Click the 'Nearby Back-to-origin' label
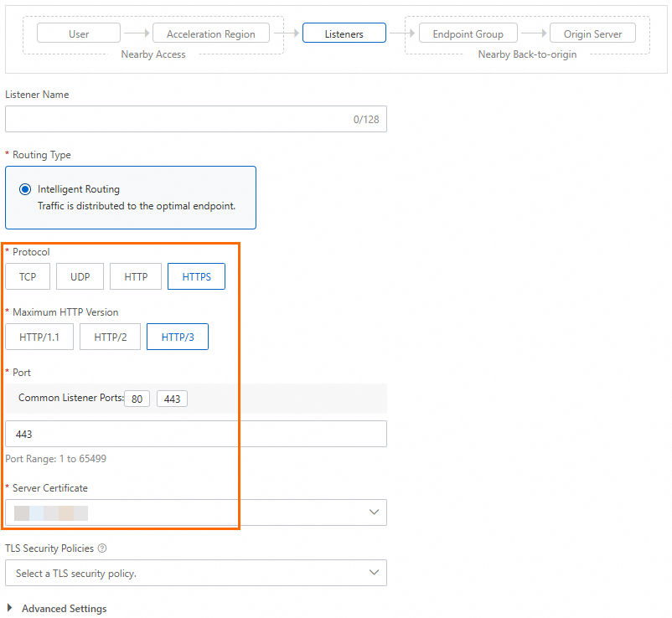The width and height of the screenshot is (672, 618). [527, 54]
